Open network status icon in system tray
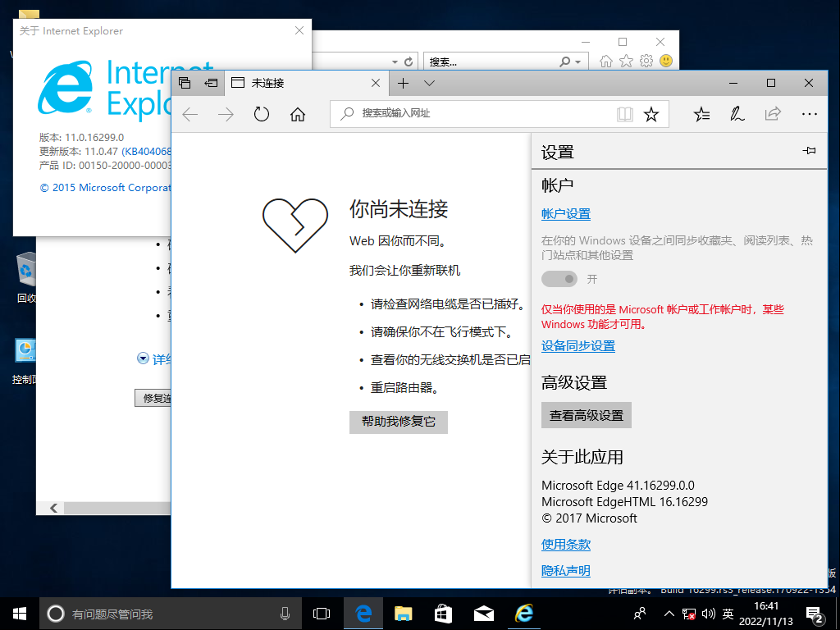840x630 pixels. pos(689,614)
